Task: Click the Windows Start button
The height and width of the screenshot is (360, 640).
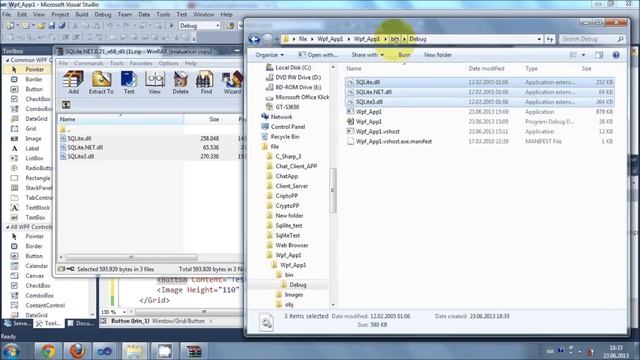Action: tap(12, 351)
